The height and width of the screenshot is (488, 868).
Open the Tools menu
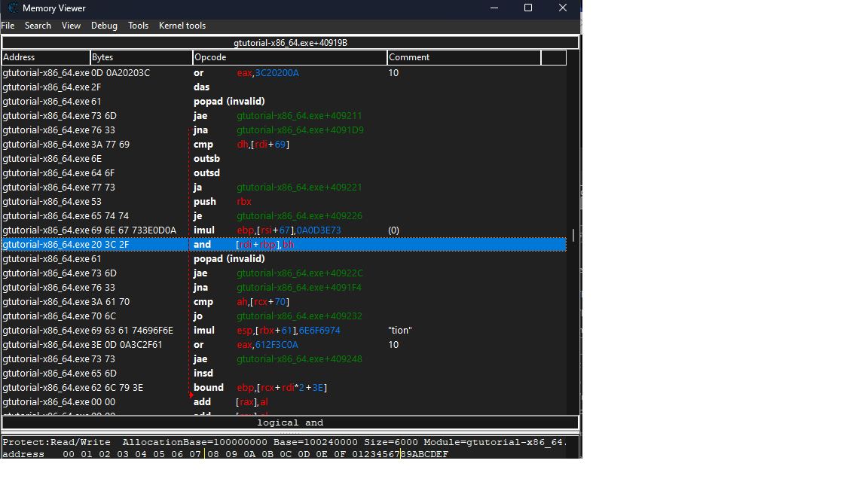[139, 26]
